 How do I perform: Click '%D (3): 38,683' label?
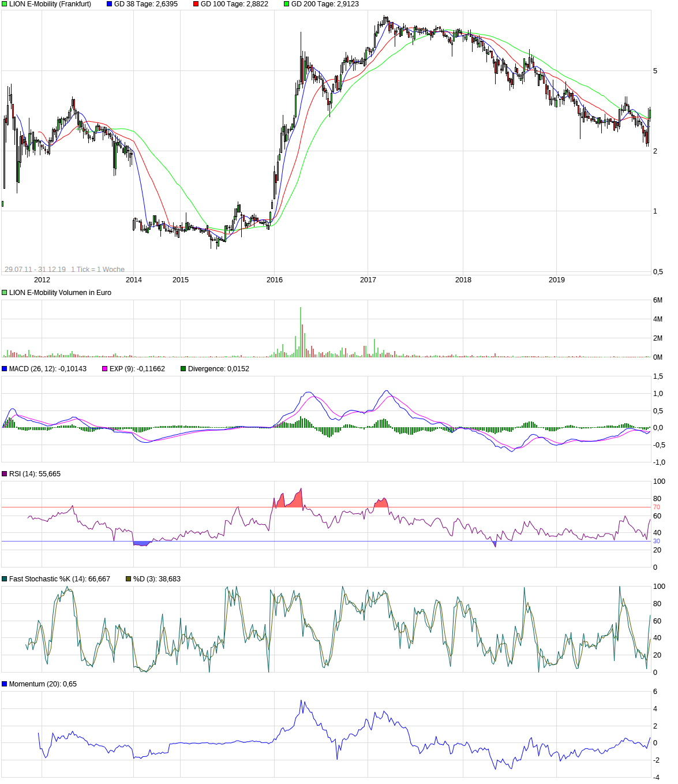(x=157, y=579)
